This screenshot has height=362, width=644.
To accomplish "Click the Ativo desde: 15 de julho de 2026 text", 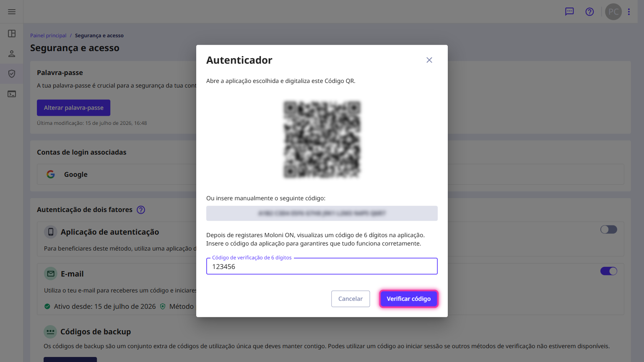I will pos(105,306).
